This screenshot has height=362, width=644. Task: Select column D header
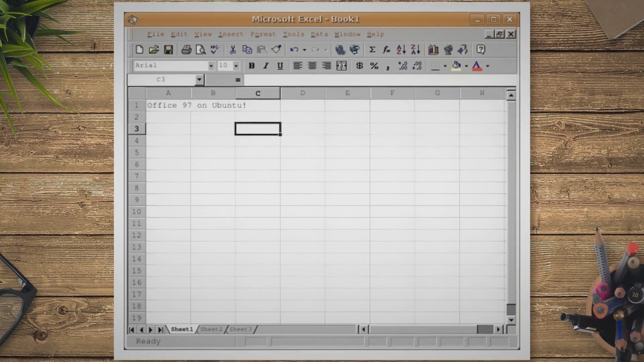click(303, 93)
